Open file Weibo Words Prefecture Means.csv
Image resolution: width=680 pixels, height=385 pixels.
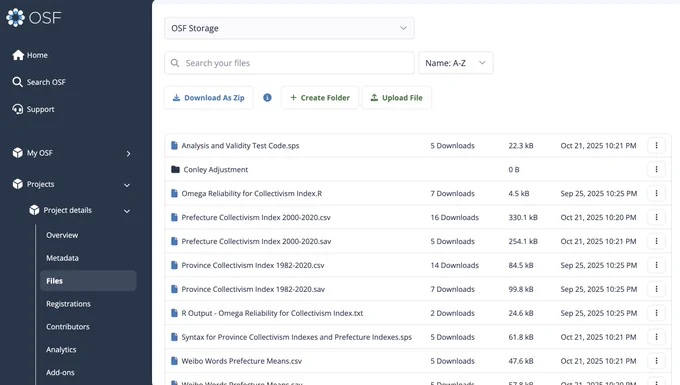242,361
